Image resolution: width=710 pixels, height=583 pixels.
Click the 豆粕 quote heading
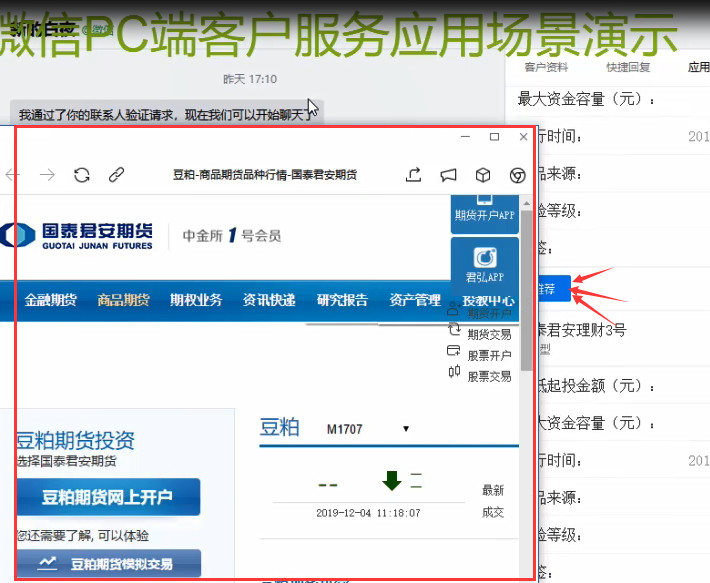279,427
